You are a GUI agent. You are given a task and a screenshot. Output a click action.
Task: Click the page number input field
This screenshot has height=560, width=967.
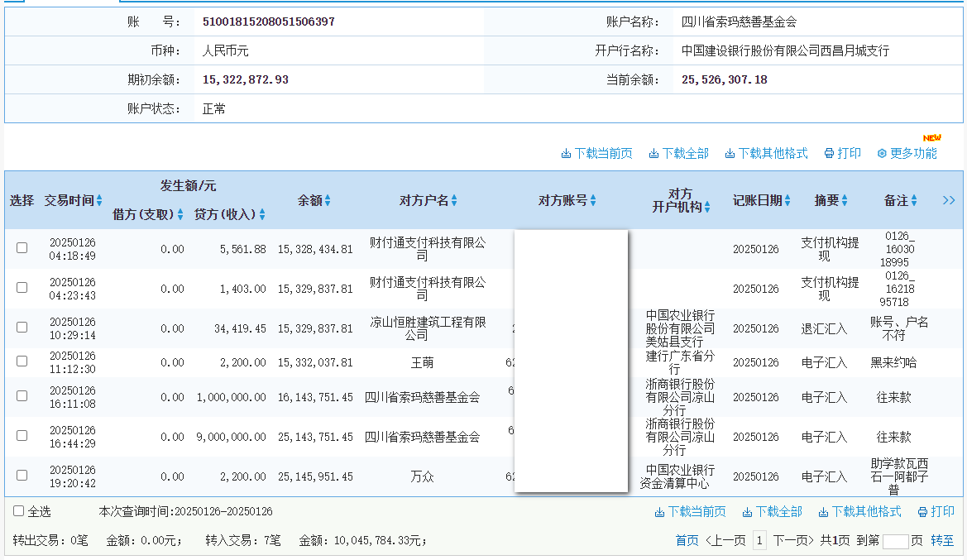896,542
